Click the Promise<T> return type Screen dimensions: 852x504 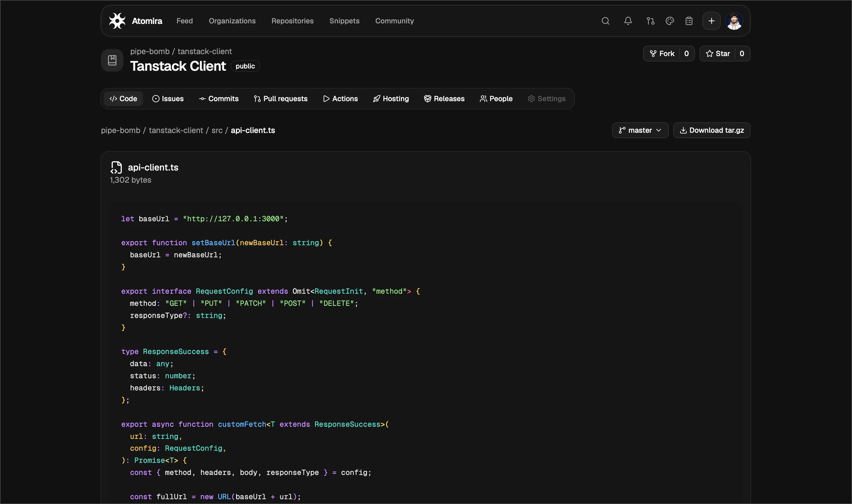coord(156,461)
